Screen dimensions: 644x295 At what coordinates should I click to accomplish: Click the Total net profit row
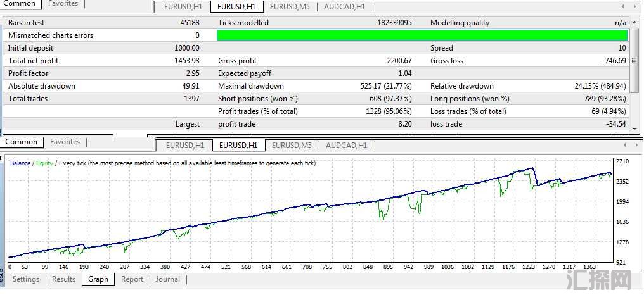coord(101,61)
